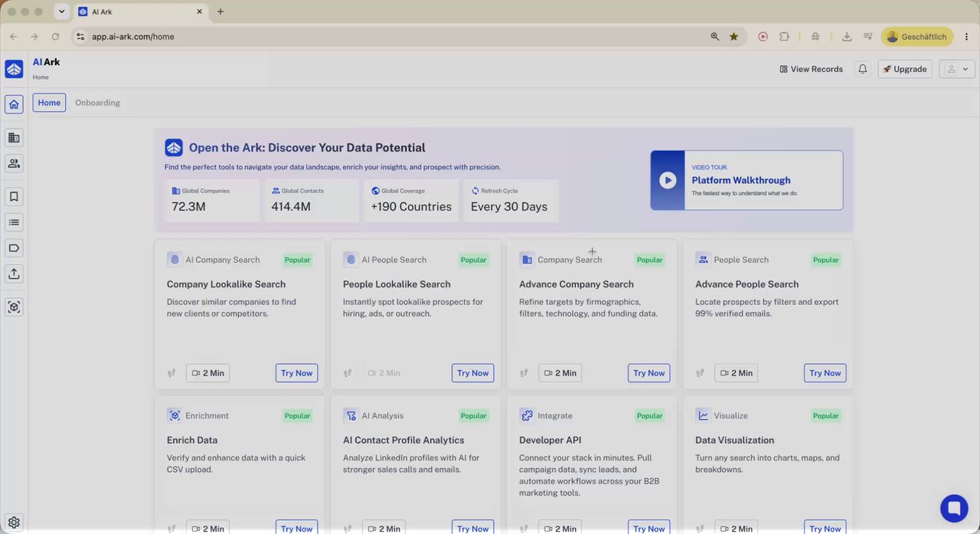980x534 pixels.
Task: Click the notifications bell icon
Action: (x=863, y=69)
